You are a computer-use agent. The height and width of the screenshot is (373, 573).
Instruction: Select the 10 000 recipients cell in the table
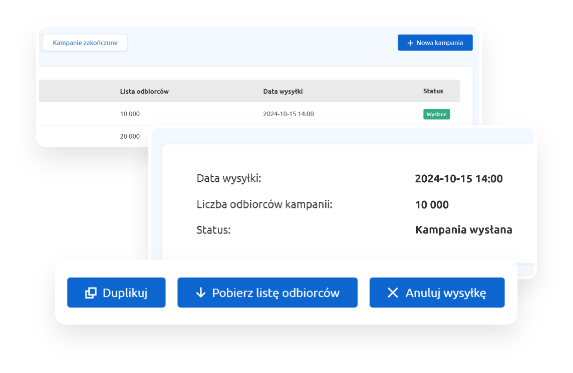(130, 114)
